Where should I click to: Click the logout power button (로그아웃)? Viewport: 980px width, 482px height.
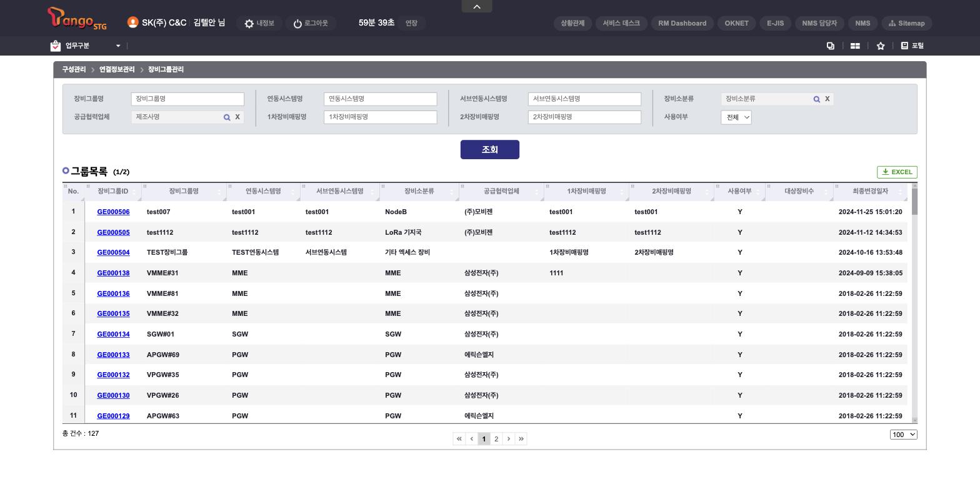pyautogui.click(x=311, y=23)
